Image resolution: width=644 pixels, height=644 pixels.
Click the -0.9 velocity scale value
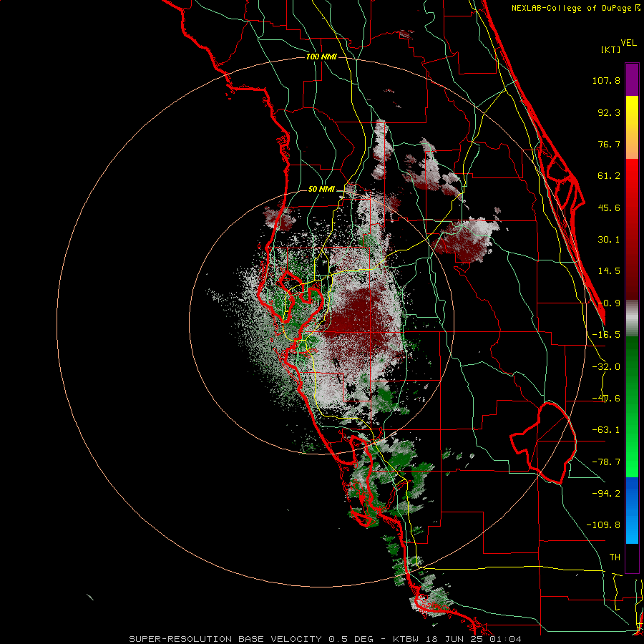(609, 303)
